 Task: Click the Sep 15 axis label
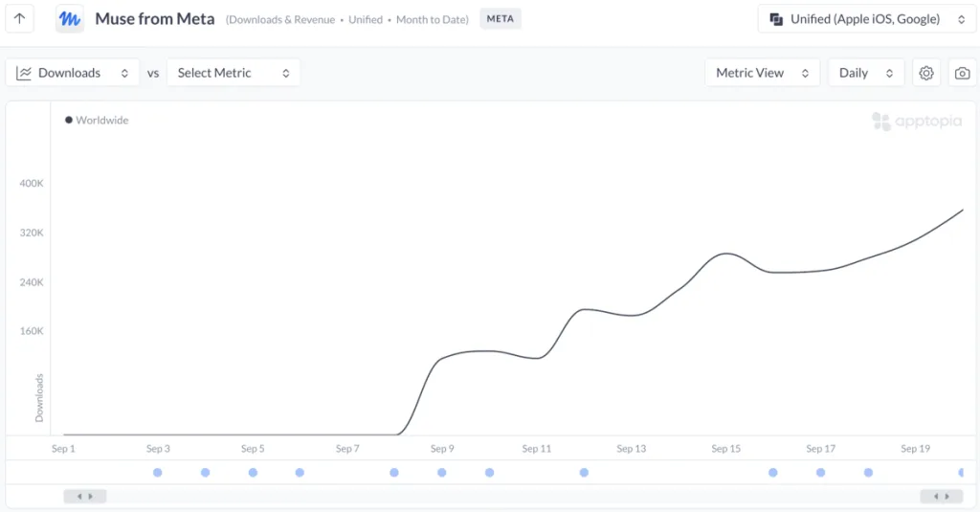click(725, 449)
